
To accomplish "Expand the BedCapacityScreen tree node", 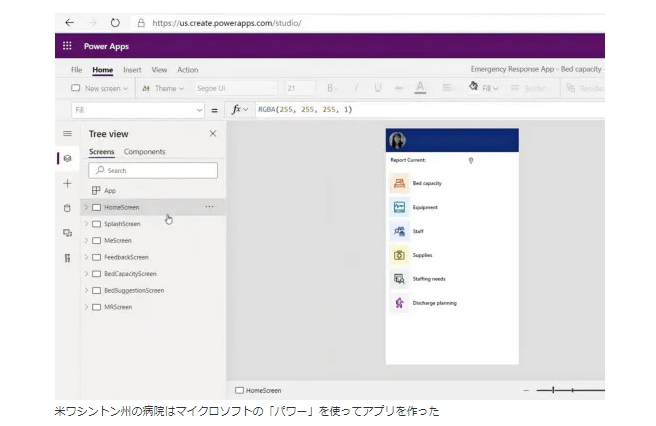I will click(x=86, y=273).
